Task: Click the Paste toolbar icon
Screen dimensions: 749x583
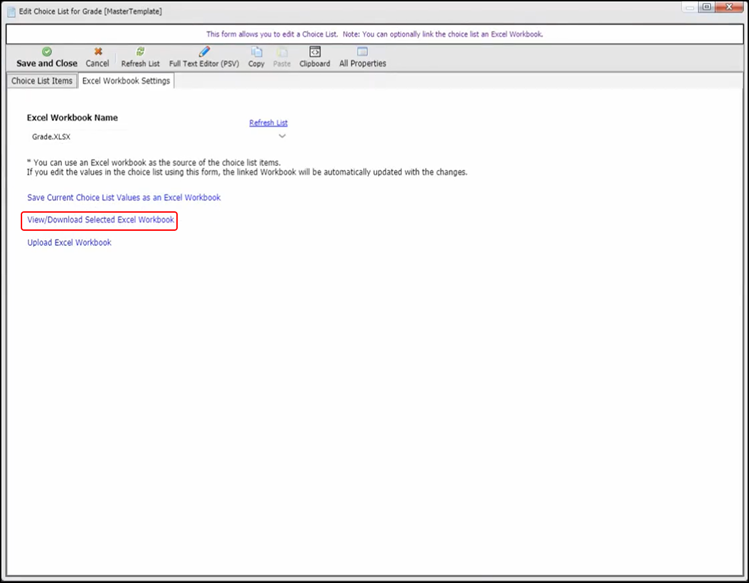Action: click(284, 57)
